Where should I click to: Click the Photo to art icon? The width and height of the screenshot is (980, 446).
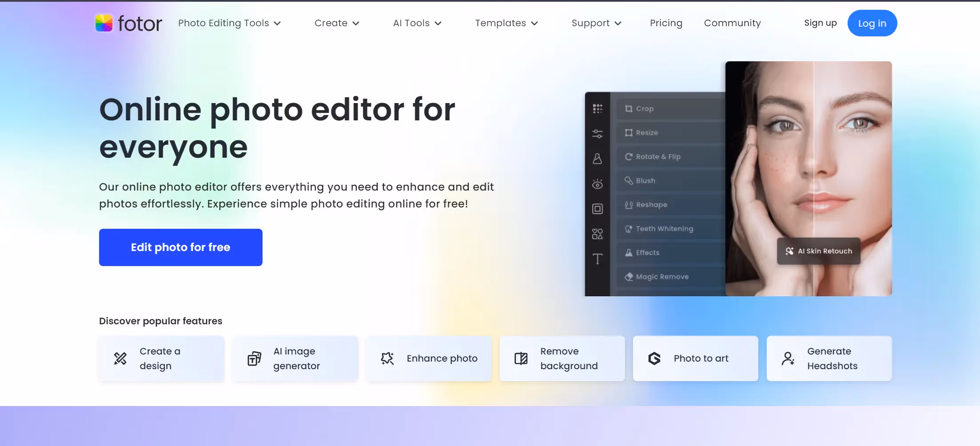(654, 358)
